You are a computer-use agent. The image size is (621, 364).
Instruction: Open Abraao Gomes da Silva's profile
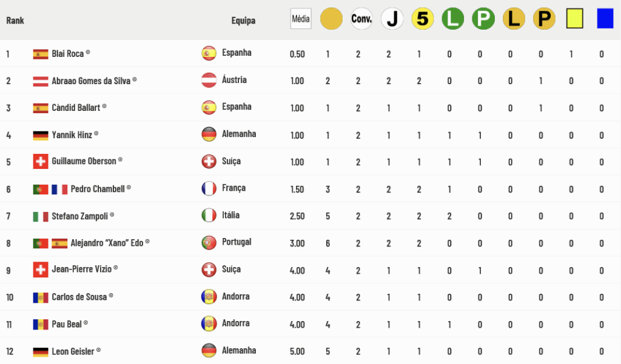tap(91, 81)
